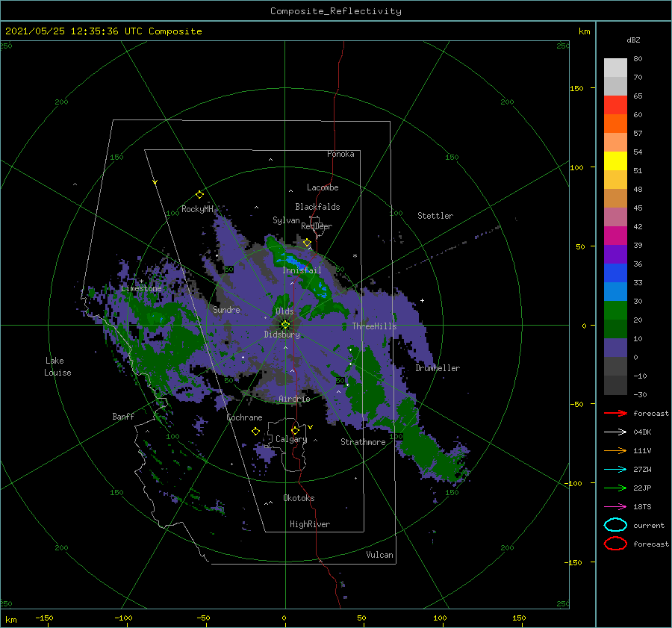Click the ThreeHills label
Screen dimensions: 672x628
click(374, 326)
